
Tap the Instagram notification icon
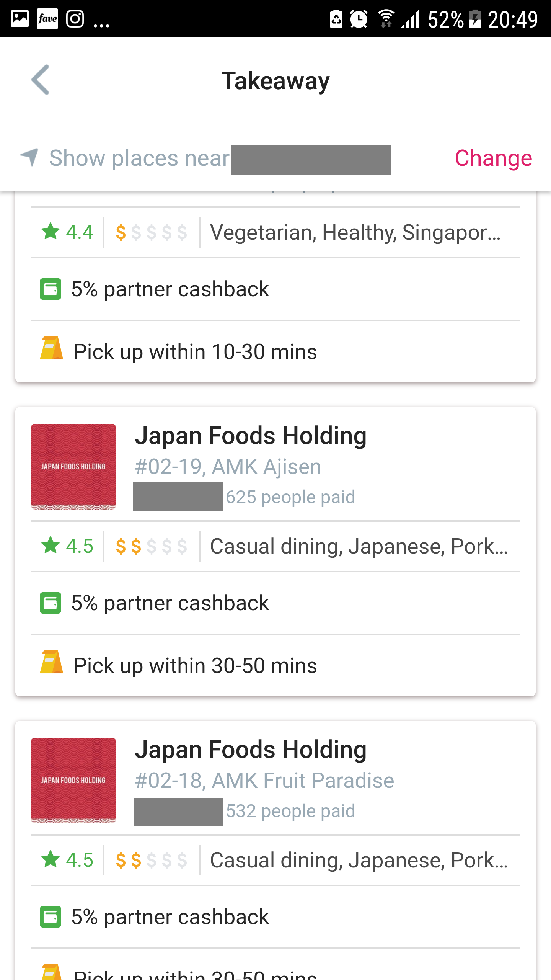[x=75, y=18]
